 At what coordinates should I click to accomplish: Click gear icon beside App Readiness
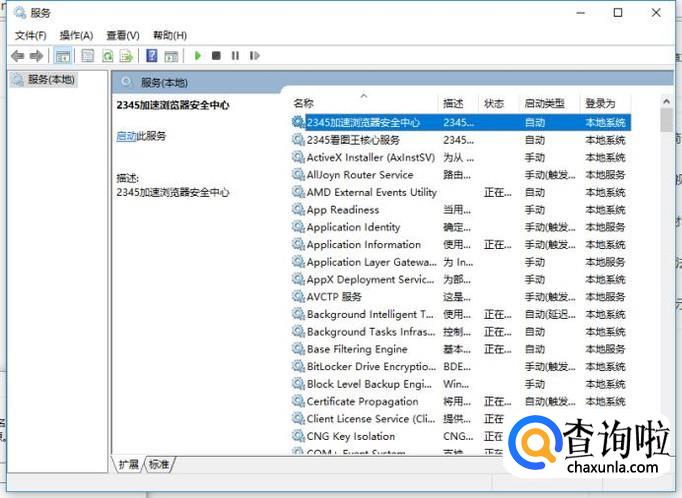tap(298, 209)
